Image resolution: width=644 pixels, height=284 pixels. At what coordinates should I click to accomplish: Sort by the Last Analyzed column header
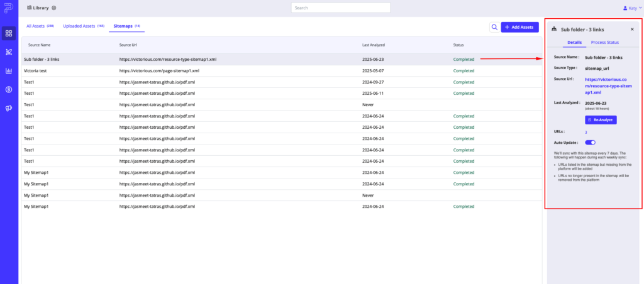point(374,45)
